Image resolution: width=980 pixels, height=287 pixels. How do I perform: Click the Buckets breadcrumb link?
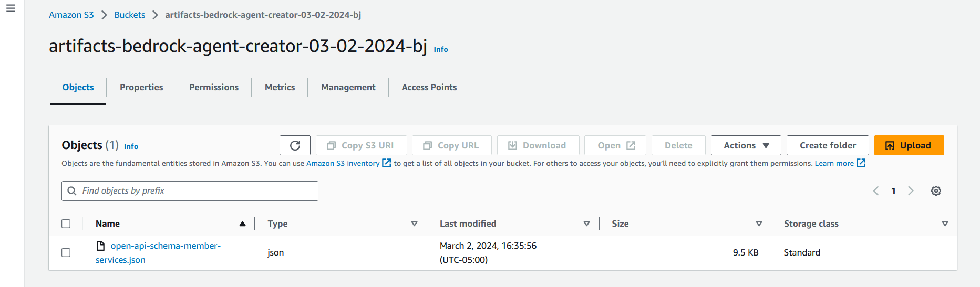tap(130, 15)
